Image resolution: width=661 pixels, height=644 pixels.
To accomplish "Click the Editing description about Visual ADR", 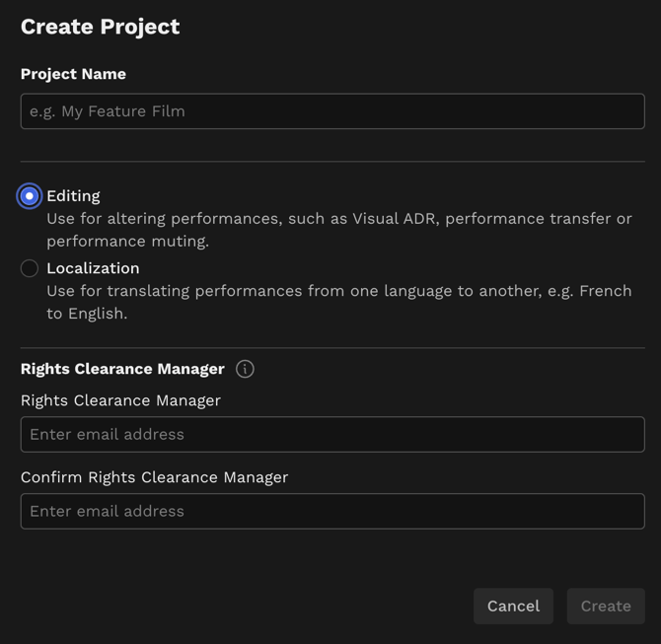I will click(339, 230).
